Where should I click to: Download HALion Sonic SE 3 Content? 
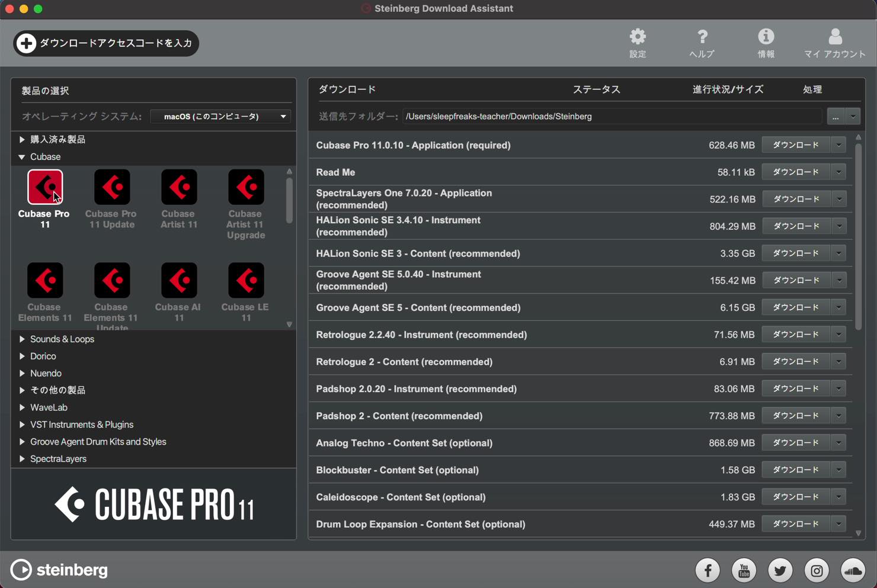tap(796, 253)
